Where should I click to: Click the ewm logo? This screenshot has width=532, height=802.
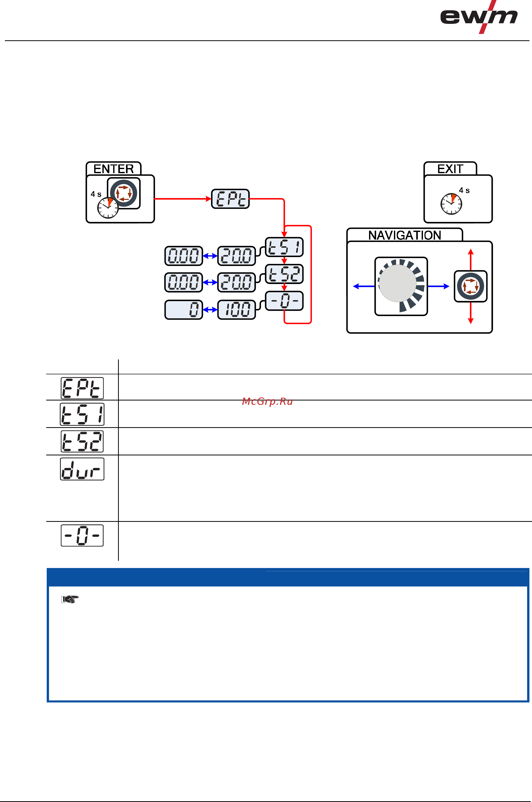coord(479,17)
